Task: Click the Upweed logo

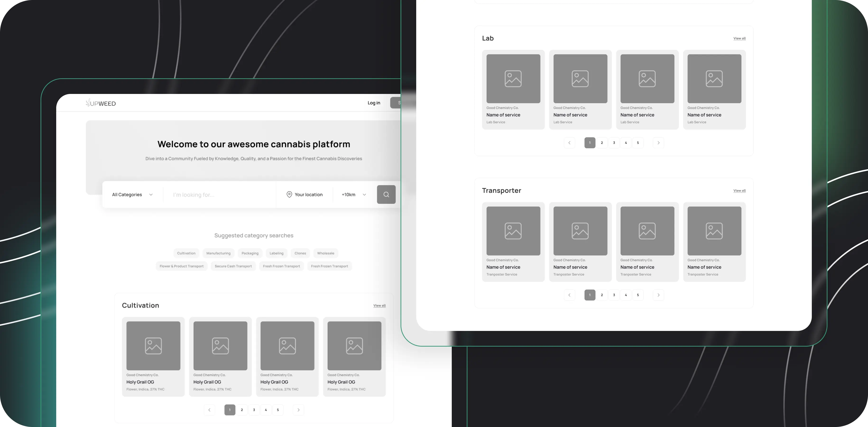Action: click(100, 103)
